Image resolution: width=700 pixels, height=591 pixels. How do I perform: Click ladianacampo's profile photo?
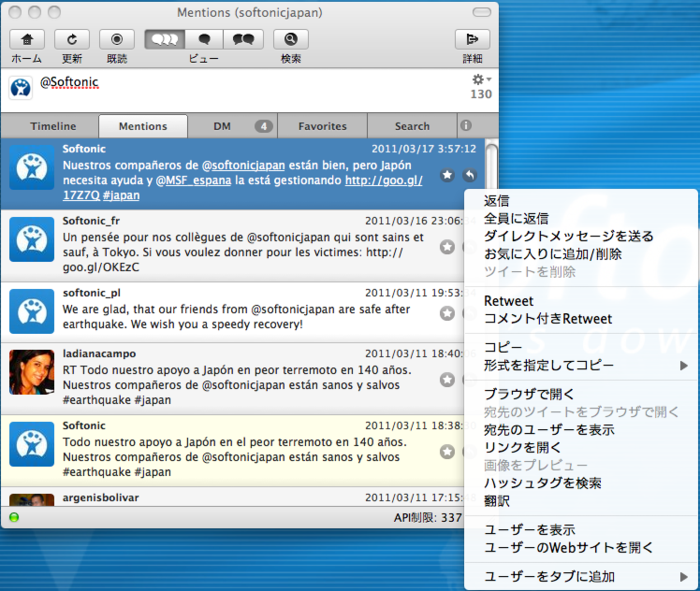coord(32,372)
